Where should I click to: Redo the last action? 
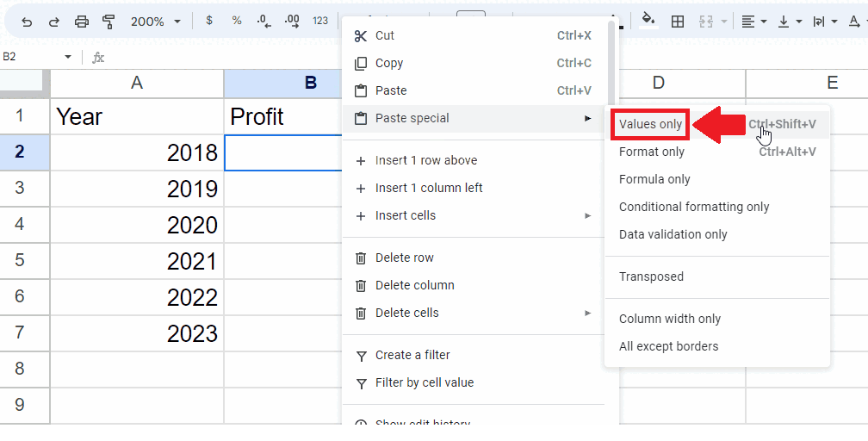click(53, 22)
